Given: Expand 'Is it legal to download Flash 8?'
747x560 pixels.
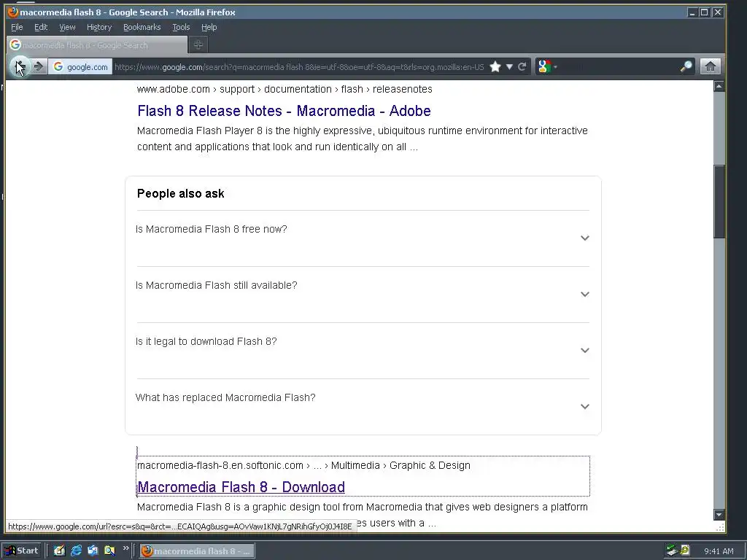Looking at the screenshot, I should click(x=363, y=351).
